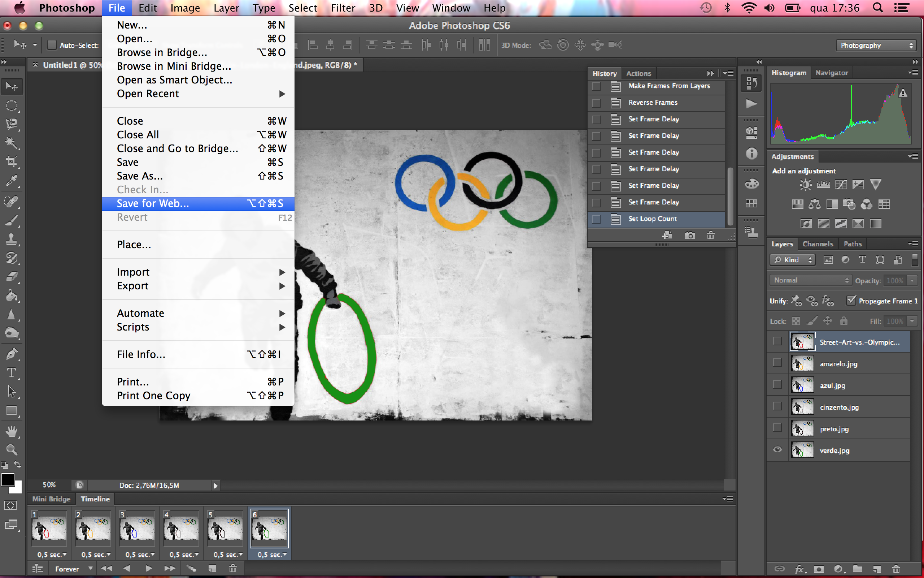Hide the verde.jpg layer
924x578 pixels.
[777, 449]
